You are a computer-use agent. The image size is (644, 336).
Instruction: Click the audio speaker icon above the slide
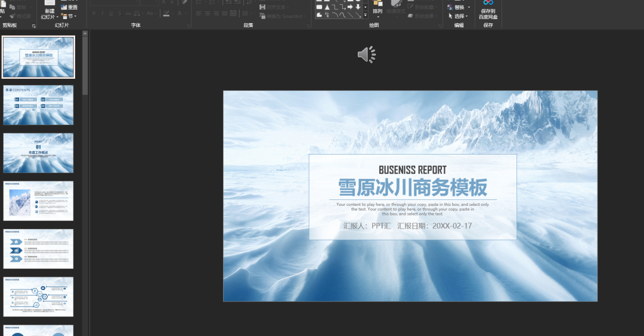tap(367, 54)
